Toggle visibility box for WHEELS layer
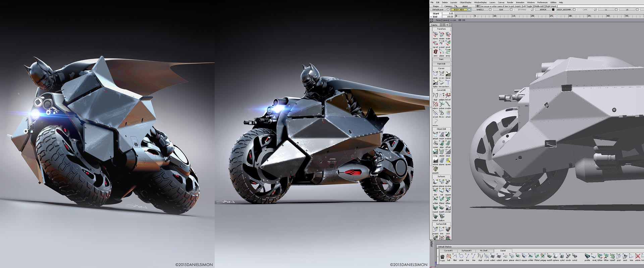644x268 pixels. pyautogui.click(x=490, y=10)
